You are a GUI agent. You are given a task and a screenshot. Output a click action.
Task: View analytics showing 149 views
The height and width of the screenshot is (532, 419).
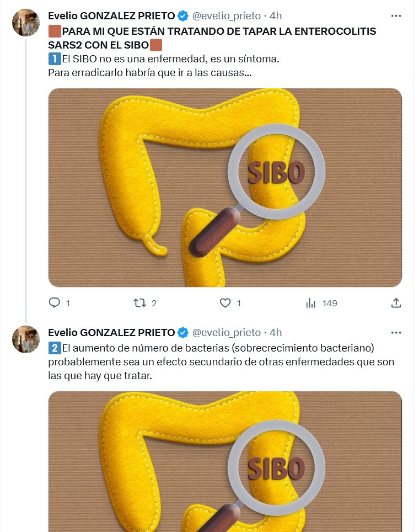pos(311,303)
